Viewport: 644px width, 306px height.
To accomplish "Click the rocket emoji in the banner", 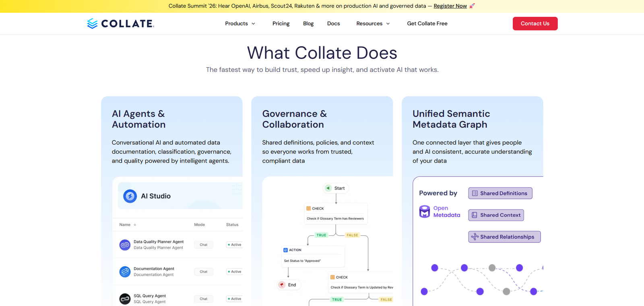I will (472, 6).
